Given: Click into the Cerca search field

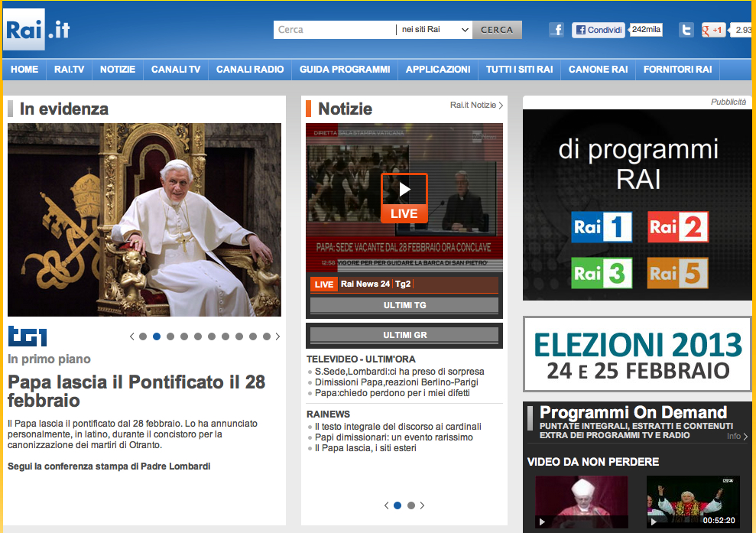Looking at the screenshot, I should pos(335,30).
